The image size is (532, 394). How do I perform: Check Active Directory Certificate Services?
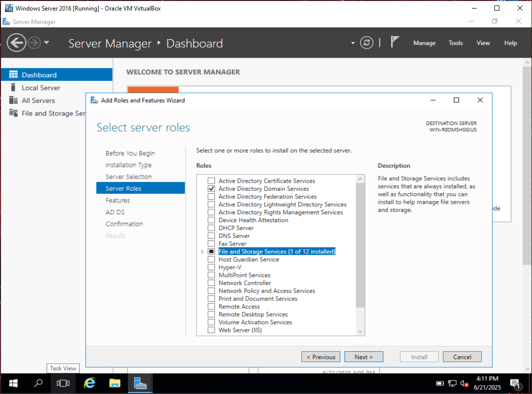(x=212, y=181)
